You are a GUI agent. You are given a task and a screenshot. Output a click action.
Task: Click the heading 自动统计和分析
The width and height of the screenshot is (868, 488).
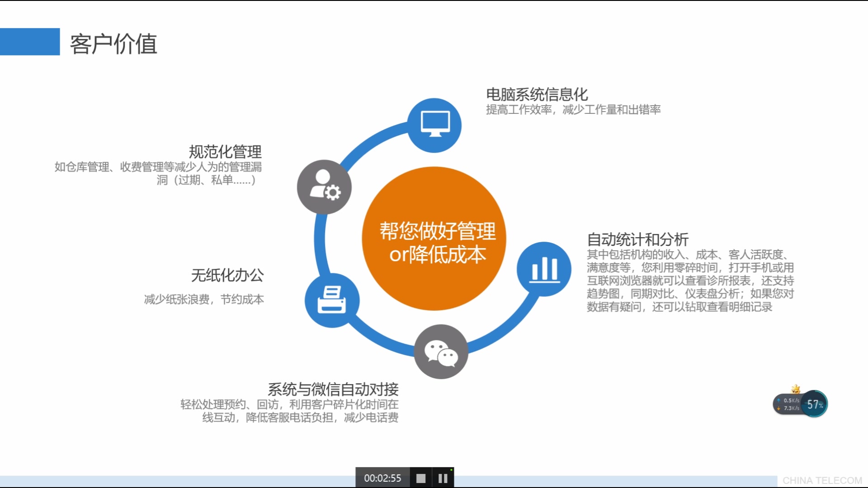[x=637, y=239]
